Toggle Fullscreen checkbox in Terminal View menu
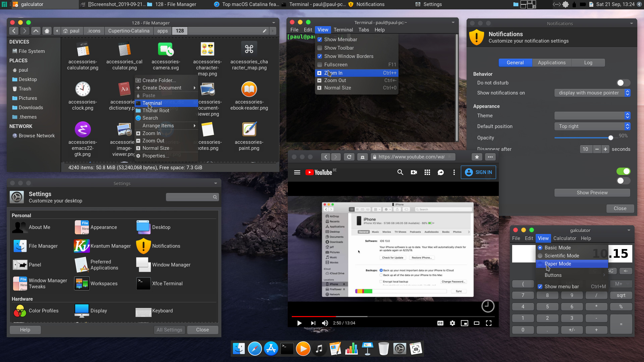This screenshot has height=362, width=644. tap(320, 65)
